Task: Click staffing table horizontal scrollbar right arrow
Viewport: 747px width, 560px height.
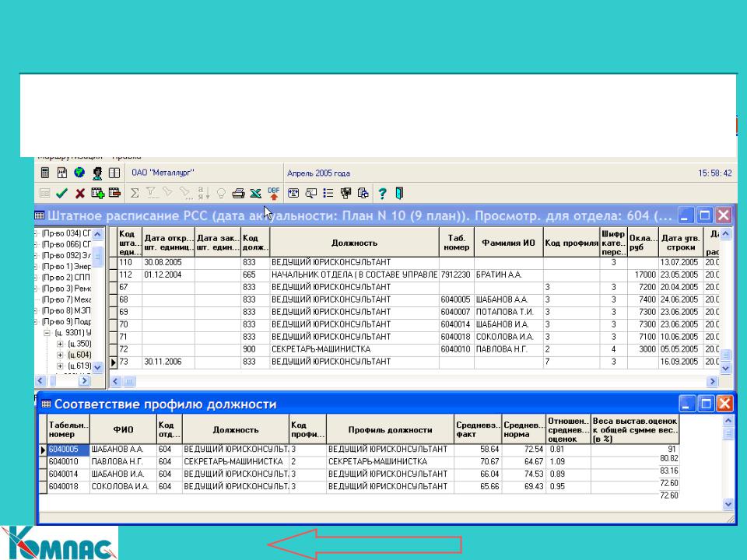Action: 712,381
